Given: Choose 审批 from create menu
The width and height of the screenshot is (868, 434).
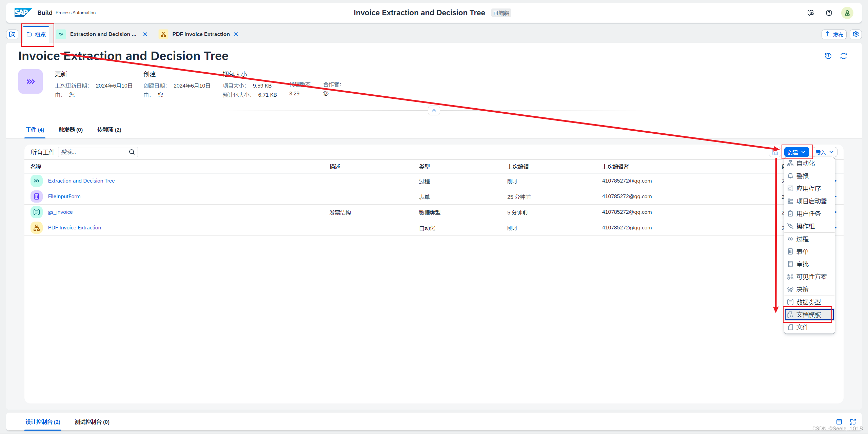Looking at the screenshot, I should click(x=810, y=264).
